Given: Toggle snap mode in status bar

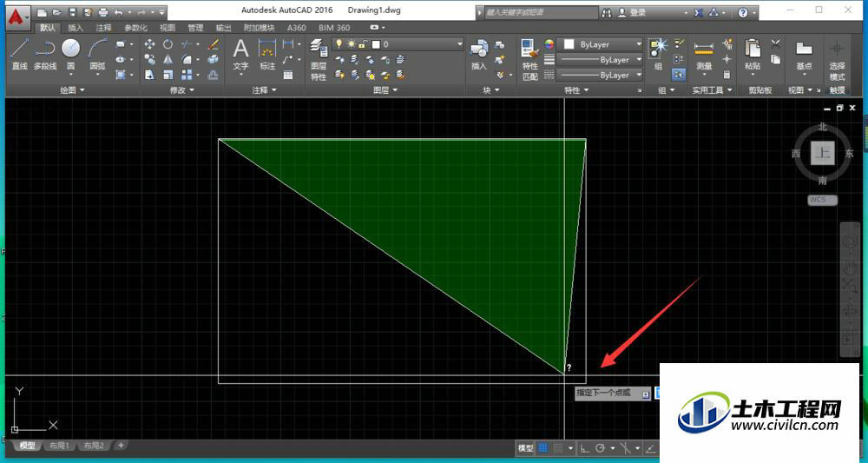Looking at the screenshot, I should click(558, 448).
